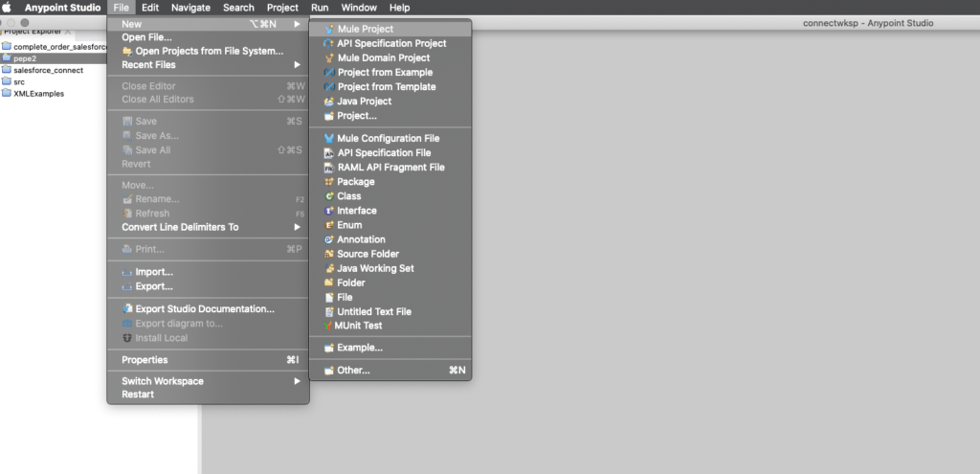The image size is (980, 474).
Task: Open the Project menu
Action: click(x=282, y=8)
